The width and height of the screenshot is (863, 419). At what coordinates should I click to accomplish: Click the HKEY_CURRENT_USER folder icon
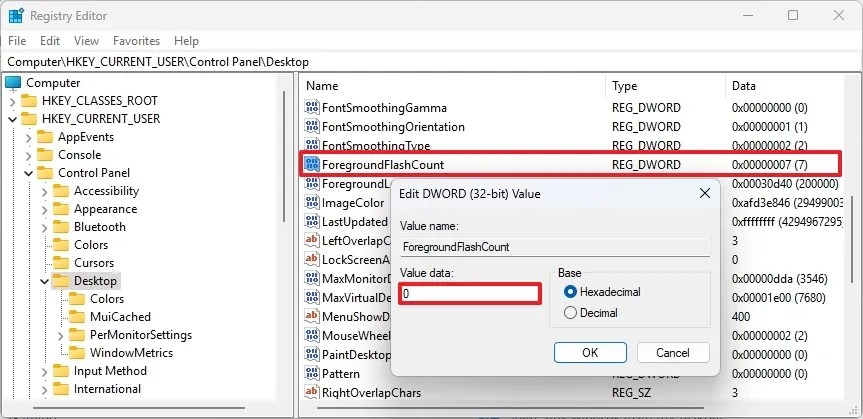tap(29, 119)
